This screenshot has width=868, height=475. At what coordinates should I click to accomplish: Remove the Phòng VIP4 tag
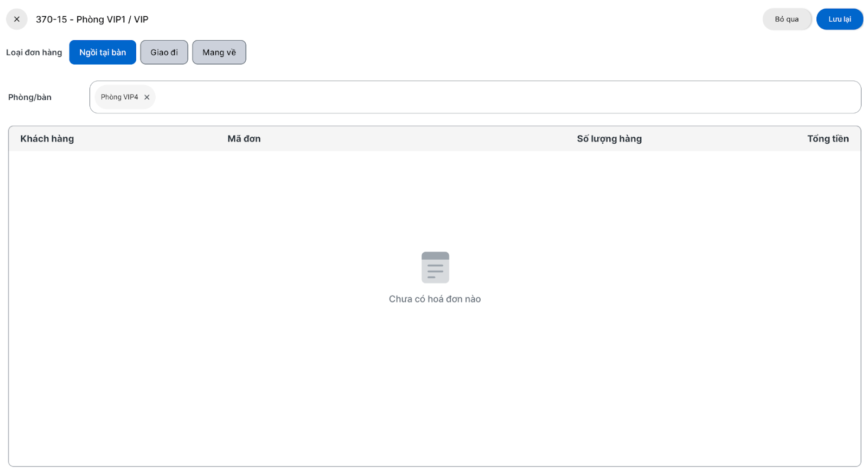pos(146,98)
